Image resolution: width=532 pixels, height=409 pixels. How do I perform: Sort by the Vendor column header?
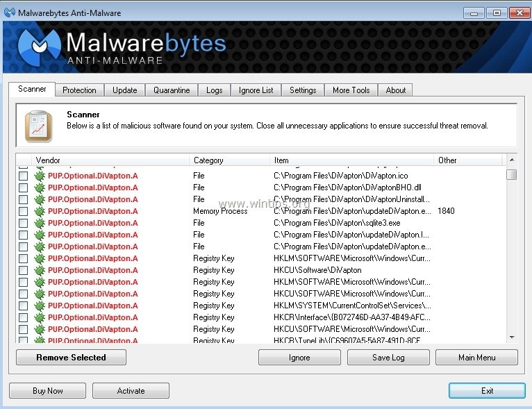(110, 160)
